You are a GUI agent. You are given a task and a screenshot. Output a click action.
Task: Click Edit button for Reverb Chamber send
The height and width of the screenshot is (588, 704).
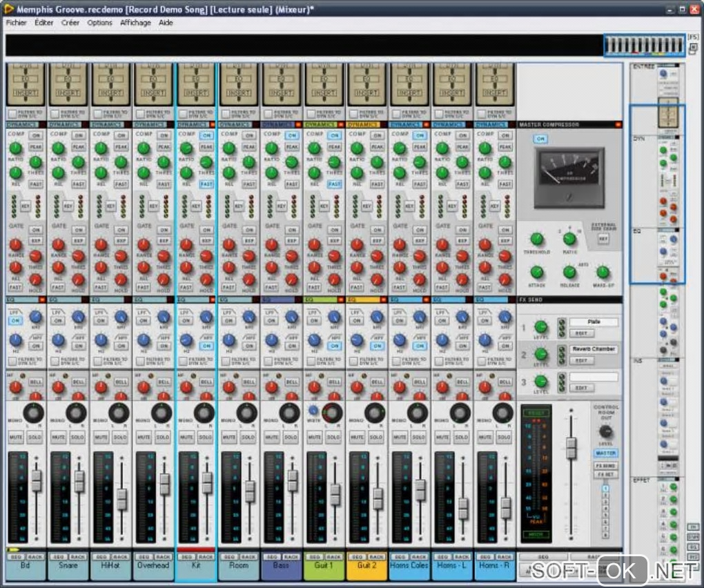[581, 360]
